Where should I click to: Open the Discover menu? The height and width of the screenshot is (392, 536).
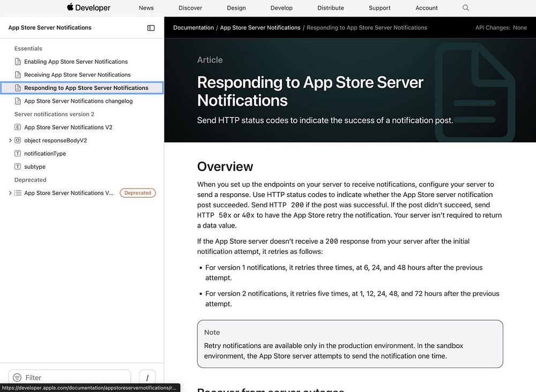[190, 8]
